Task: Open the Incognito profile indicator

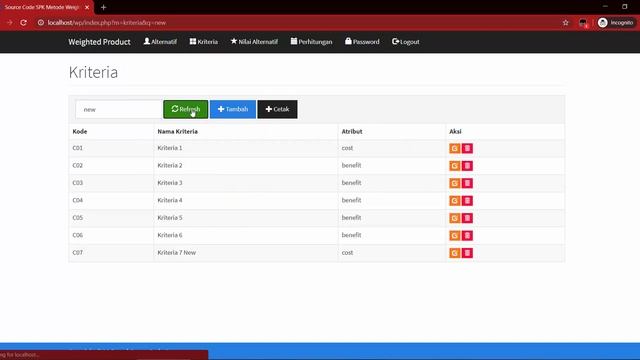Action: click(616, 23)
